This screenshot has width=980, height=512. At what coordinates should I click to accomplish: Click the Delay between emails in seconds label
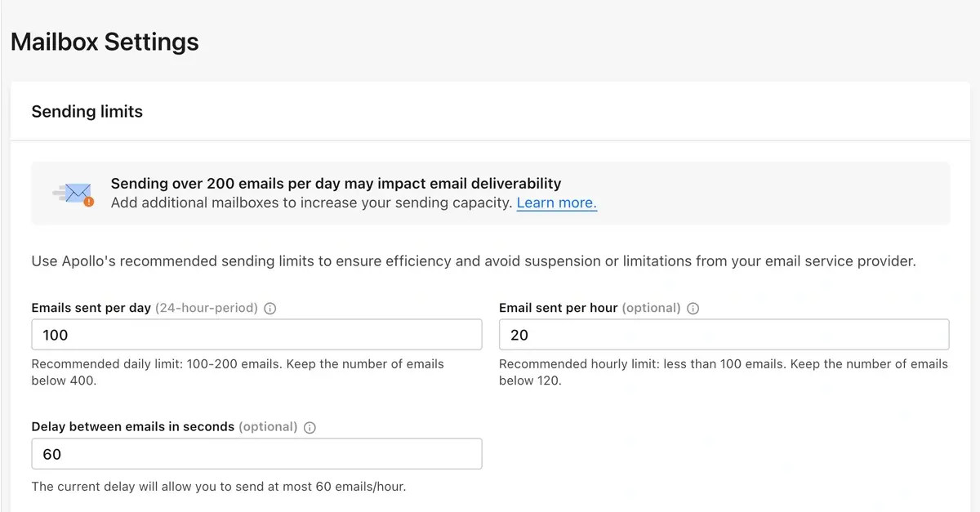133,426
